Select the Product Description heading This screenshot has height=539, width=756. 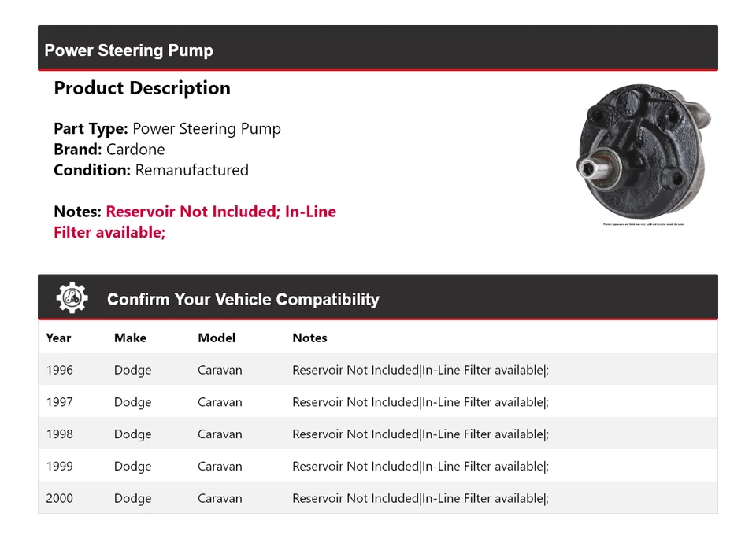tap(142, 88)
